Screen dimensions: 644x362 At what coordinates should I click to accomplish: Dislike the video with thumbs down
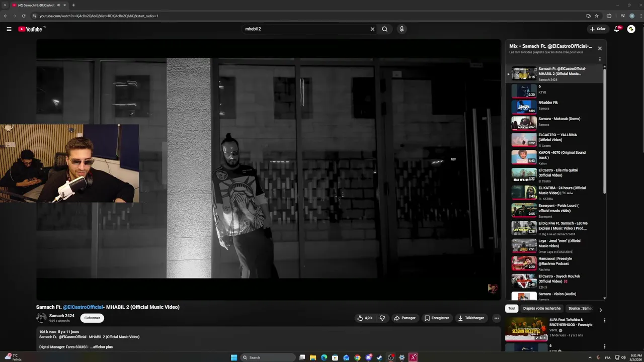tap(382, 318)
